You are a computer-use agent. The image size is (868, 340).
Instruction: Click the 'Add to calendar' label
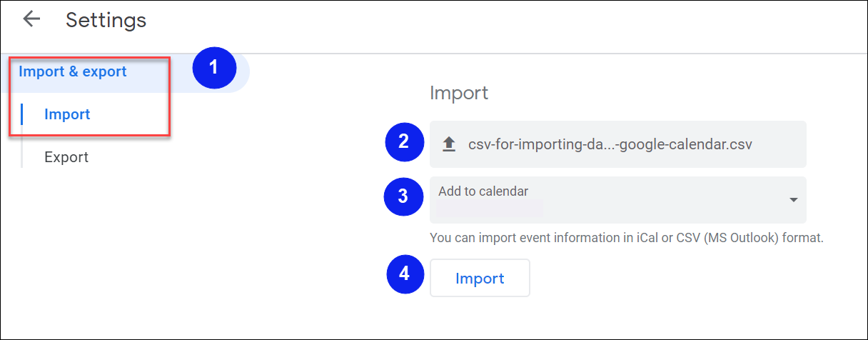[483, 191]
